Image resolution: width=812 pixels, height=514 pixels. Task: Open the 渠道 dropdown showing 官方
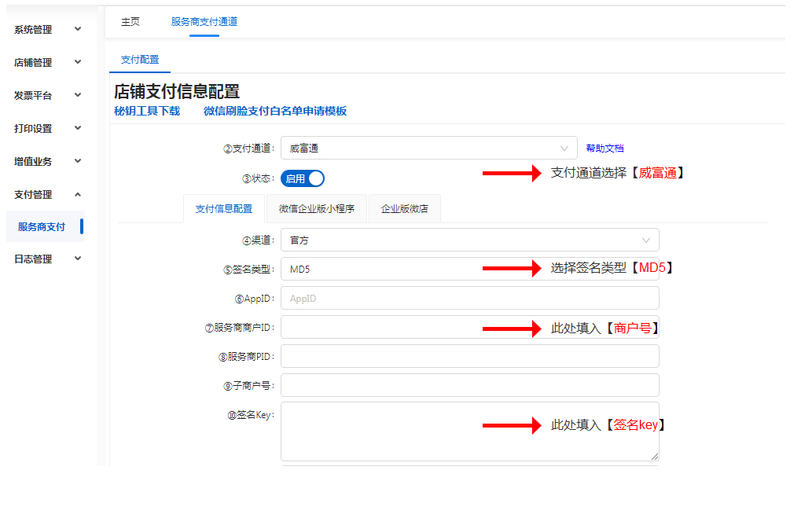point(469,240)
